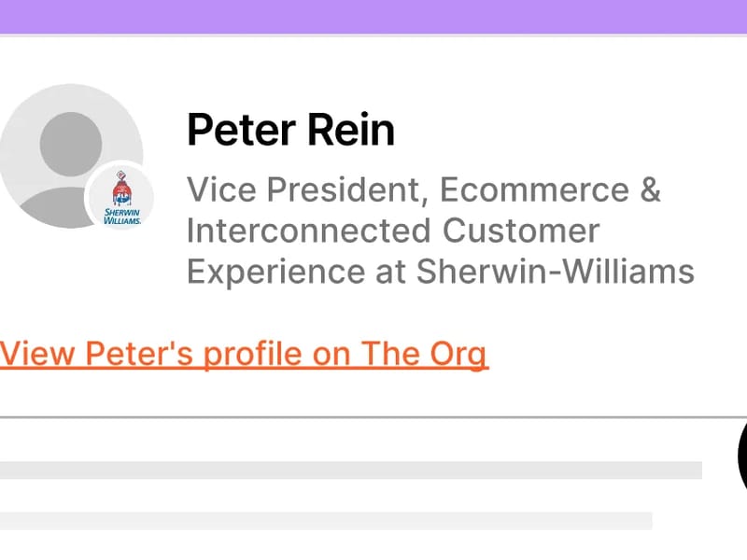Click the longer gray placeholder bar
The image size is (747, 560).
[350, 469]
